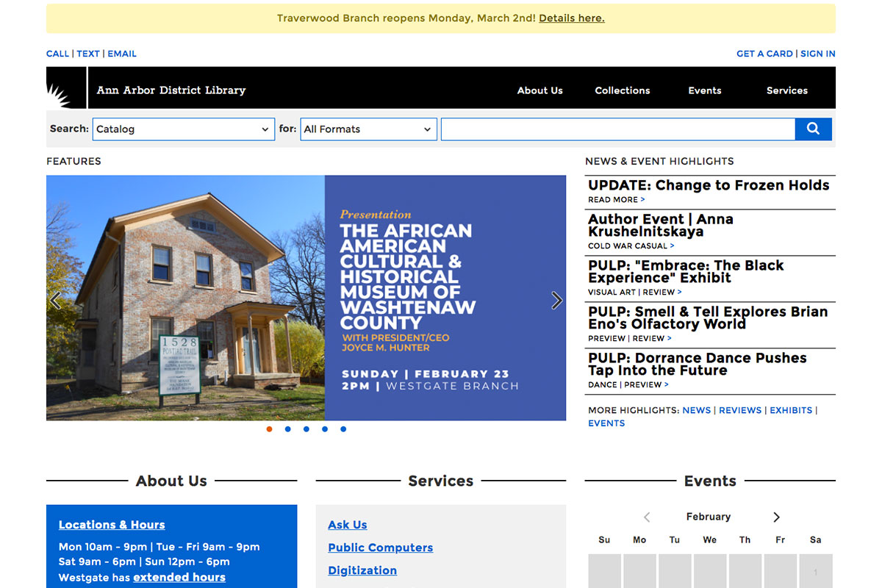Show January using the calendar's left chevron

[x=647, y=517]
